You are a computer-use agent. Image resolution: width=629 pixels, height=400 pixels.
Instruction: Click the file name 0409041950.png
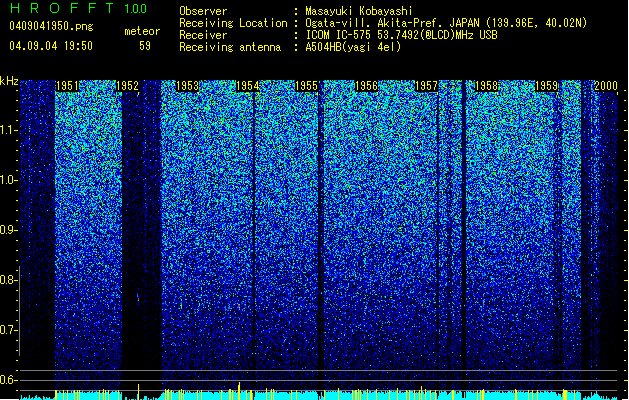click(x=51, y=26)
